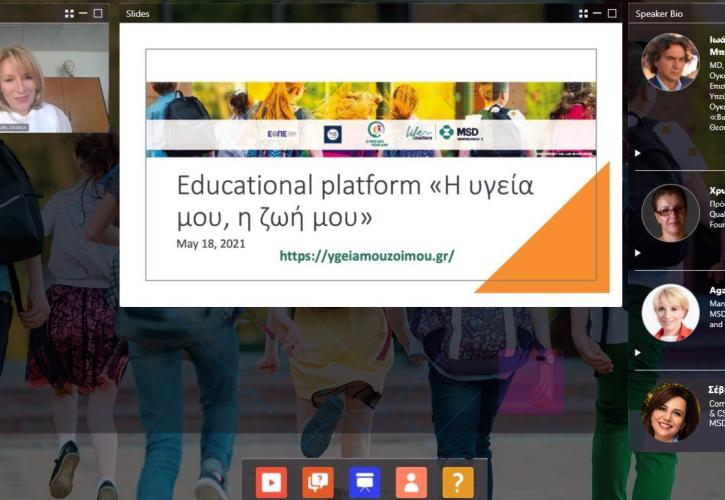Select the first speaker's profile photo
Viewport: 725px width, 500px height.
[669, 62]
